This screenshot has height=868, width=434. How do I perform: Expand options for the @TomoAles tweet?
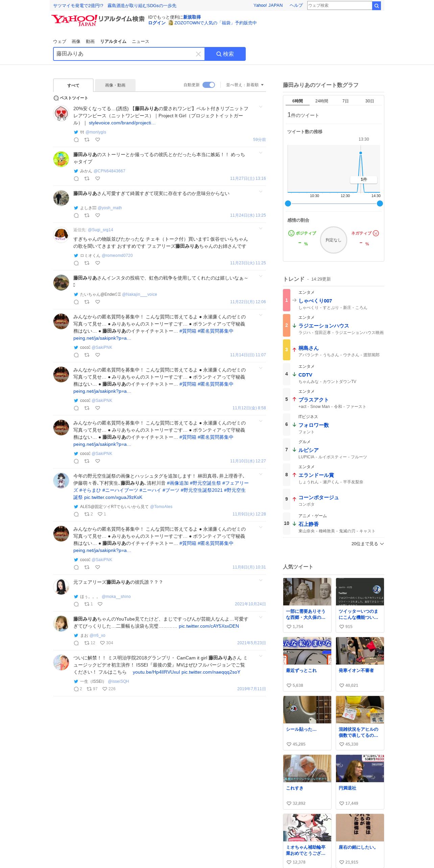[261, 475]
